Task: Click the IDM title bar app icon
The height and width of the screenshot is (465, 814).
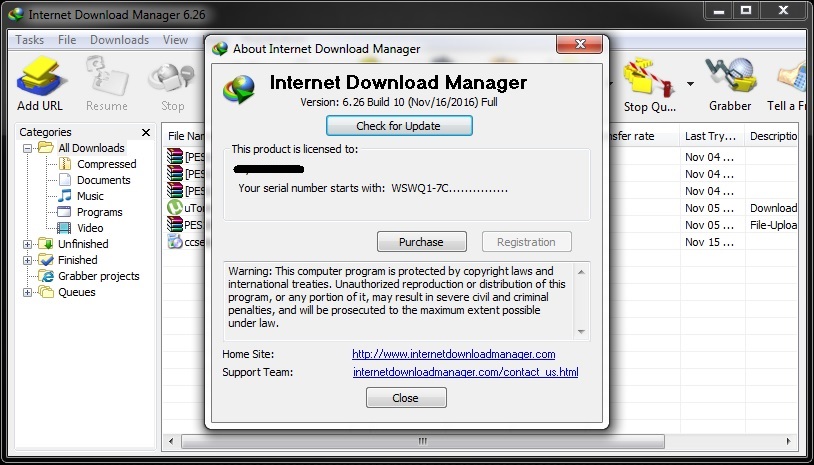Action: (x=16, y=15)
